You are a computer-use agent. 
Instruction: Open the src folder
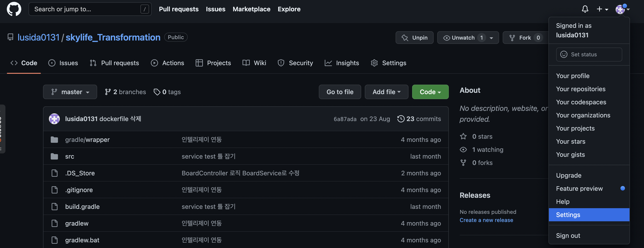pyautogui.click(x=70, y=156)
